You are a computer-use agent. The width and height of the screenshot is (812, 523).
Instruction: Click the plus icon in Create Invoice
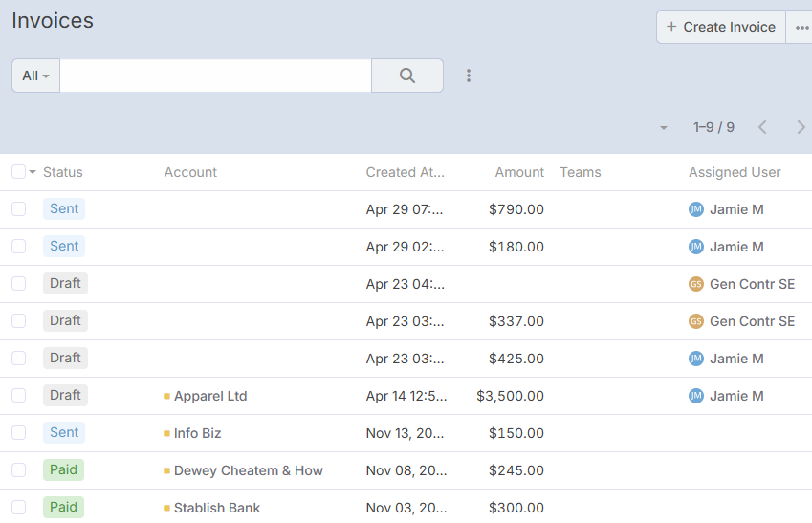click(671, 27)
